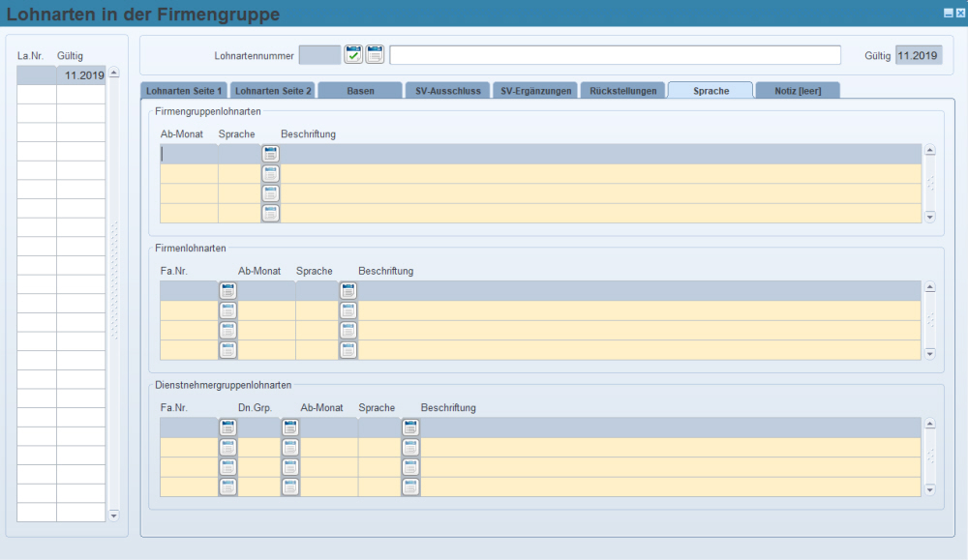968x560 pixels.
Task: Open Fa.Nr. lookup in third Firmenlohnarten row
Action: point(227,330)
